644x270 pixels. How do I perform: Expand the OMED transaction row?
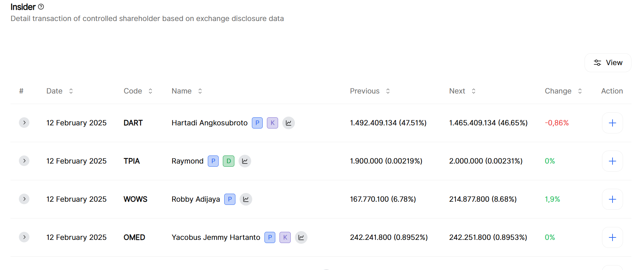(24, 237)
